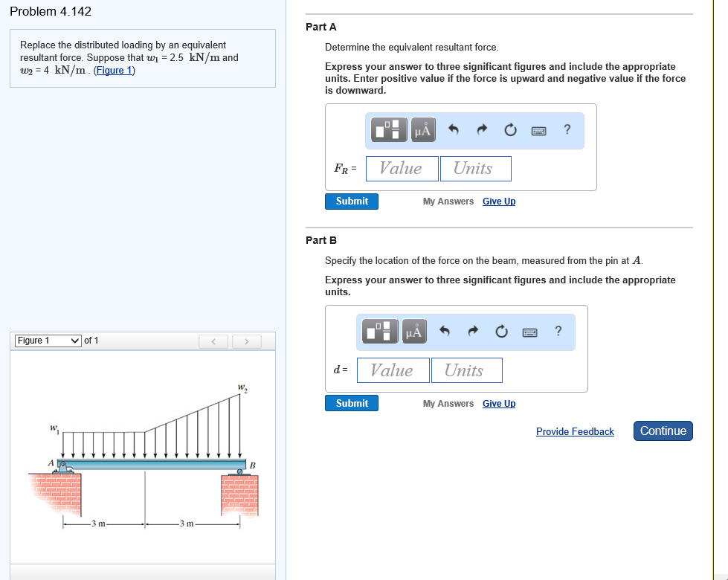Click the FR Value input field
Viewport: 728px width, 580px height.
(x=402, y=169)
